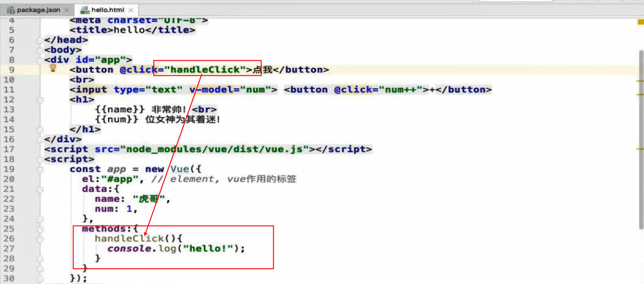
Task: Open the light bulb intention actions on line 9
Action: (x=53, y=68)
